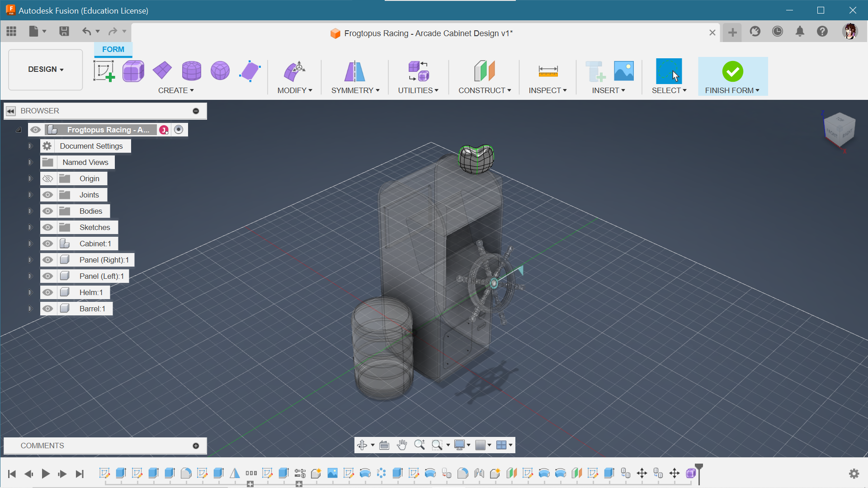Click the Insert Canvas image icon
The image size is (868, 488).
click(624, 71)
